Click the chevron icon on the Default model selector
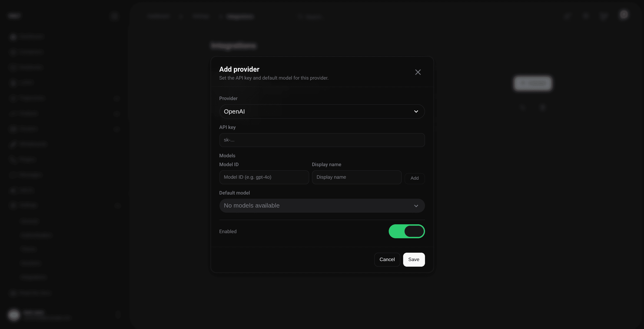The image size is (644, 329). 416,206
